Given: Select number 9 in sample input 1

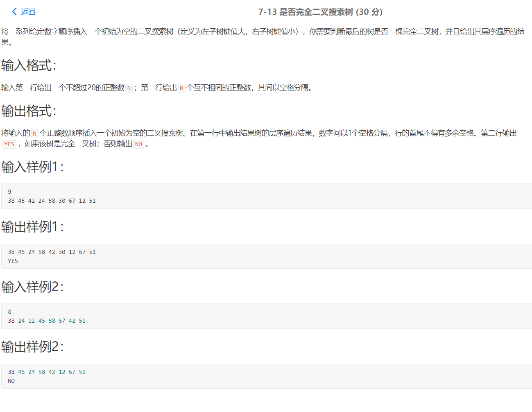Looking at the screenshot, I should pyautogui.click(x=9, y=191).
